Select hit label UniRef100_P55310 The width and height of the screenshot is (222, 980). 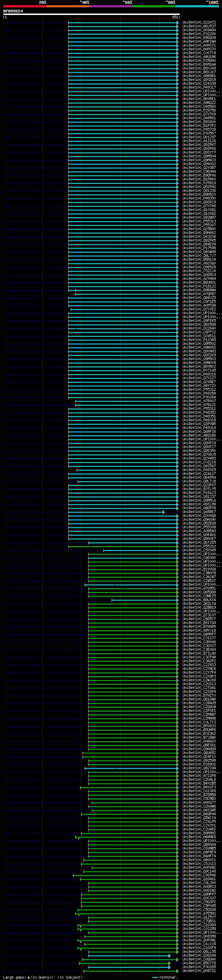click(199, 546)
